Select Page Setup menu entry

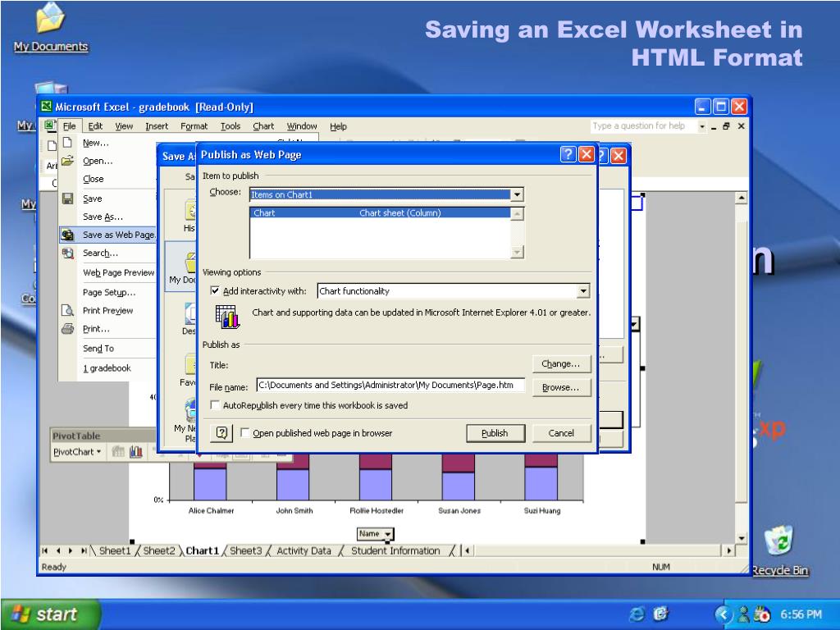coord(109,293)
